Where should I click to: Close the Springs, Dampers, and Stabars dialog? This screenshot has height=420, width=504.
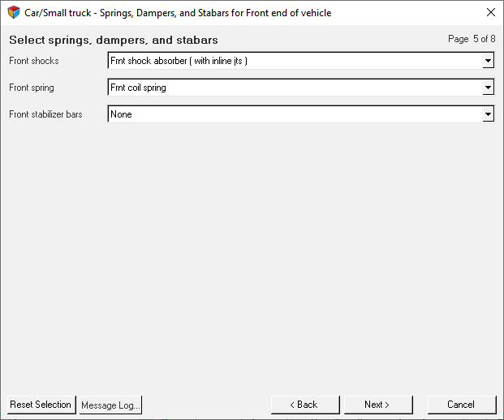coord(490,12)
